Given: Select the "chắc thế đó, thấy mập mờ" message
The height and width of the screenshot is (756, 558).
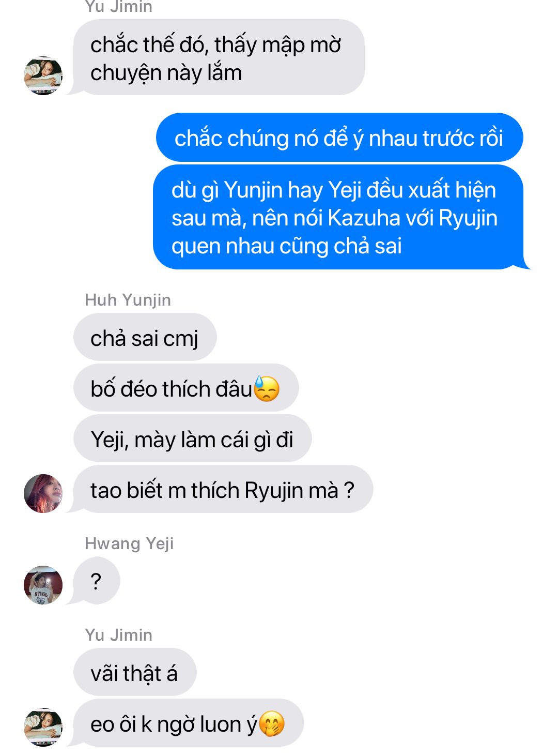Looking at the screenshot, I should coord(219,57).
